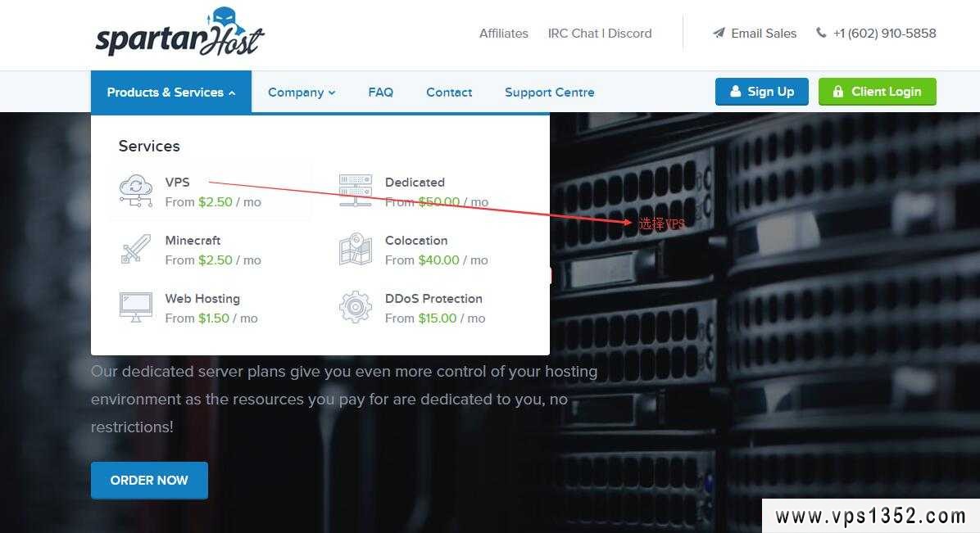Click the DDoS Protection gear icon
The image size is (980, 533).
coord(355,306)
